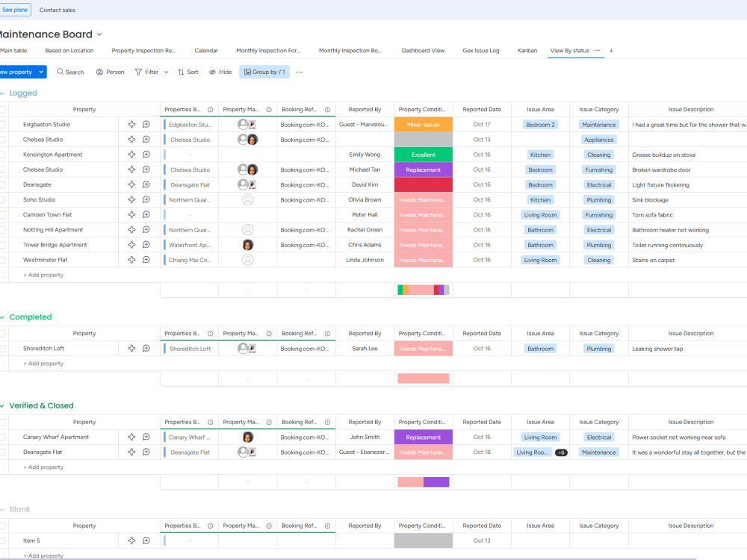Select checkbox for Westminster Flat row
This screenshot has width=747, height=560.
pyautogui.click(x=2, y=260)
